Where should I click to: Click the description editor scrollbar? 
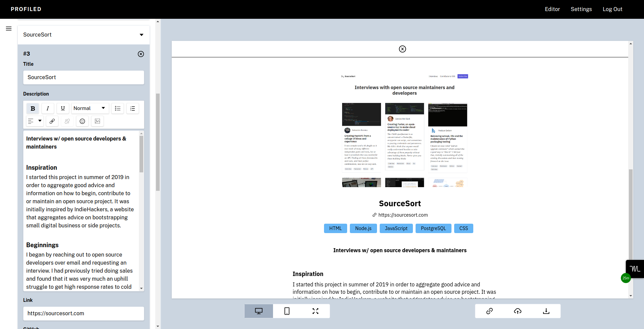pos(142,154)
